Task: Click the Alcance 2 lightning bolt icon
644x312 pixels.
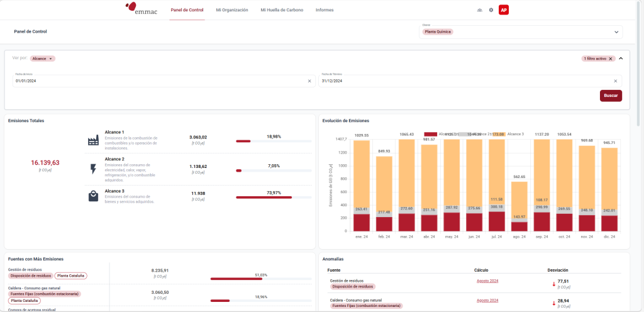Action: (x=94, y=169)
